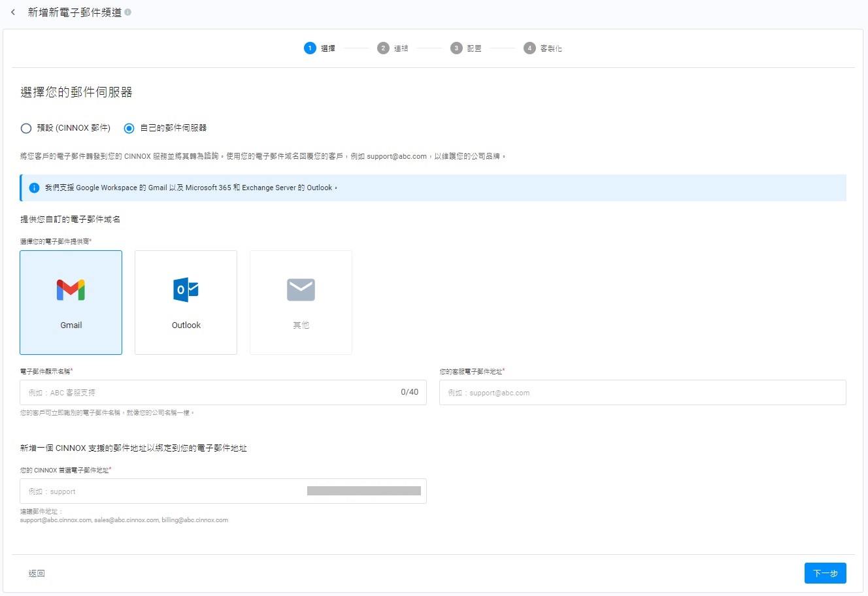Go to step 3 配置
The image size is (868, 596).
tap(465, 48)
